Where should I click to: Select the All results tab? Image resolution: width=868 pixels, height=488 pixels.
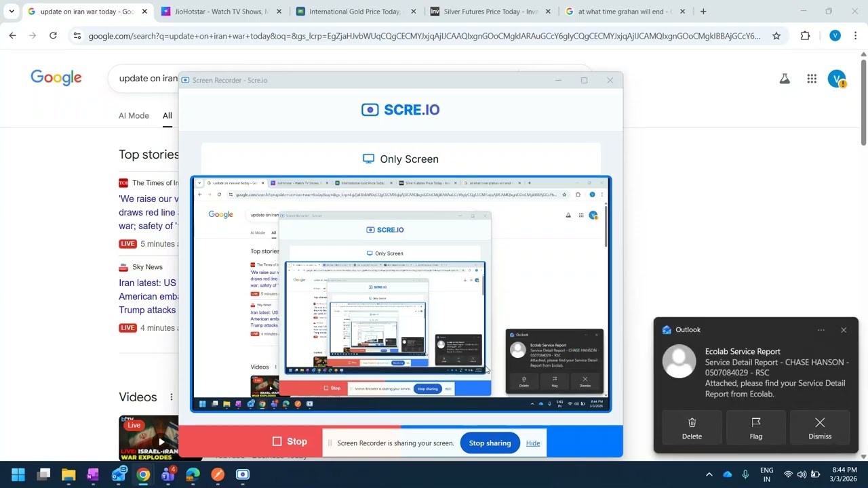point(167,115)
